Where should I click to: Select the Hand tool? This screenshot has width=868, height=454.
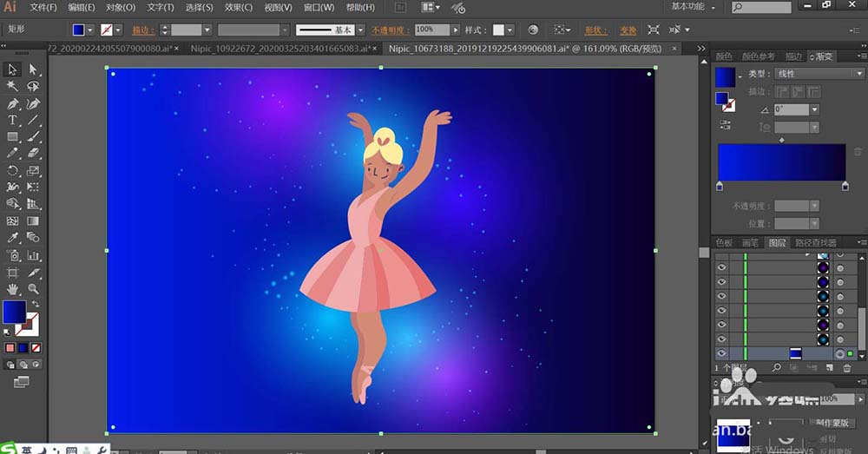(13, 288)
